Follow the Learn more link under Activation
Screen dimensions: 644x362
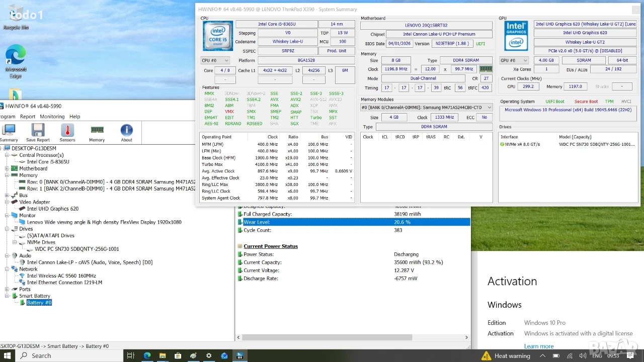pyautogui.click(x=539, y=346)
